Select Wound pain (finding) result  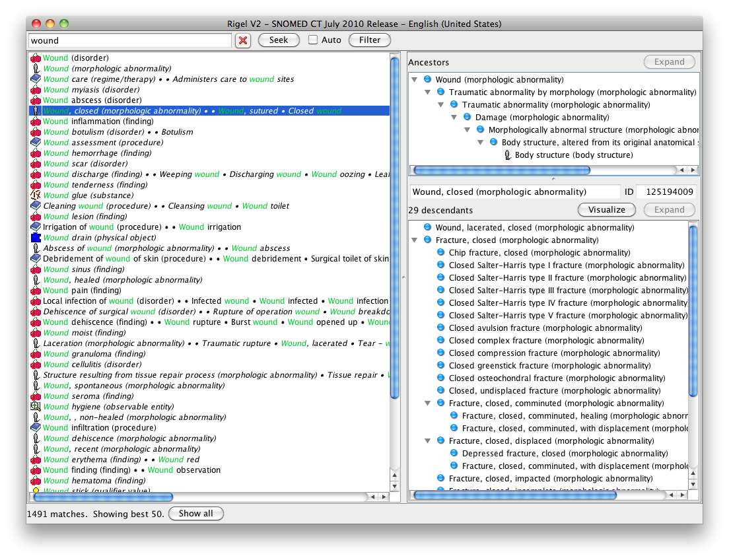(x=209, y=290)
